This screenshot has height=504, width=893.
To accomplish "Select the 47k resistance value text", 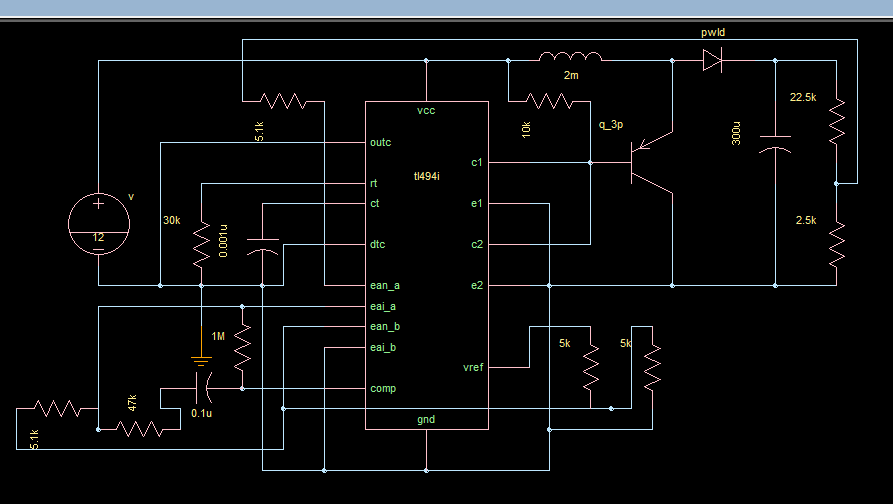I will point(132,403).
